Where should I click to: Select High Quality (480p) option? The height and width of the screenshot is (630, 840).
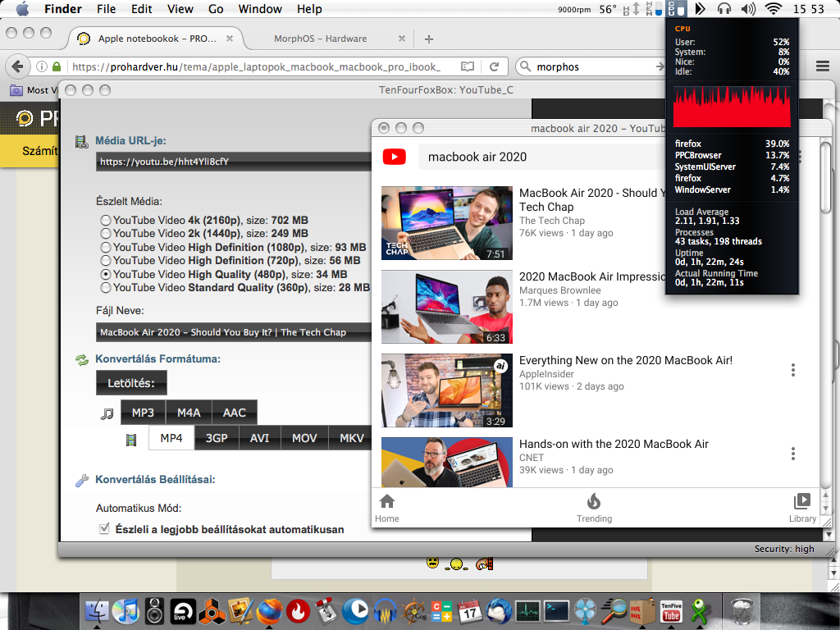[106, 274]
